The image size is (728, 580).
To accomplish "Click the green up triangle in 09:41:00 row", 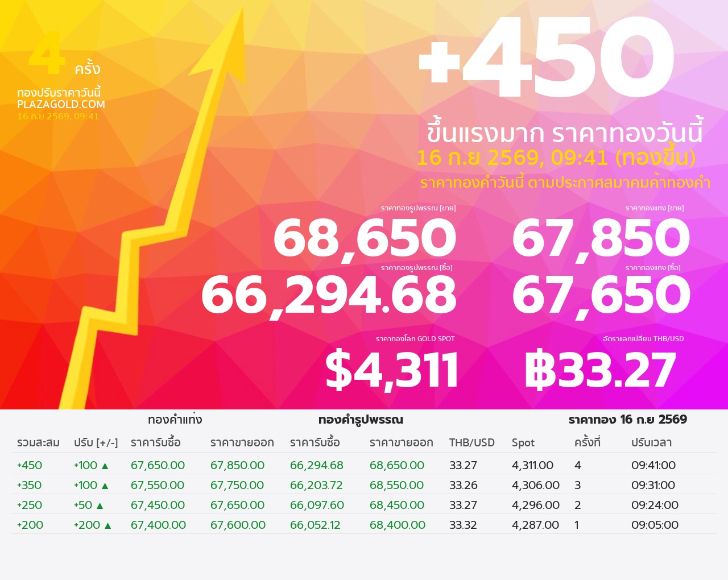I will (x=105, y=466).
